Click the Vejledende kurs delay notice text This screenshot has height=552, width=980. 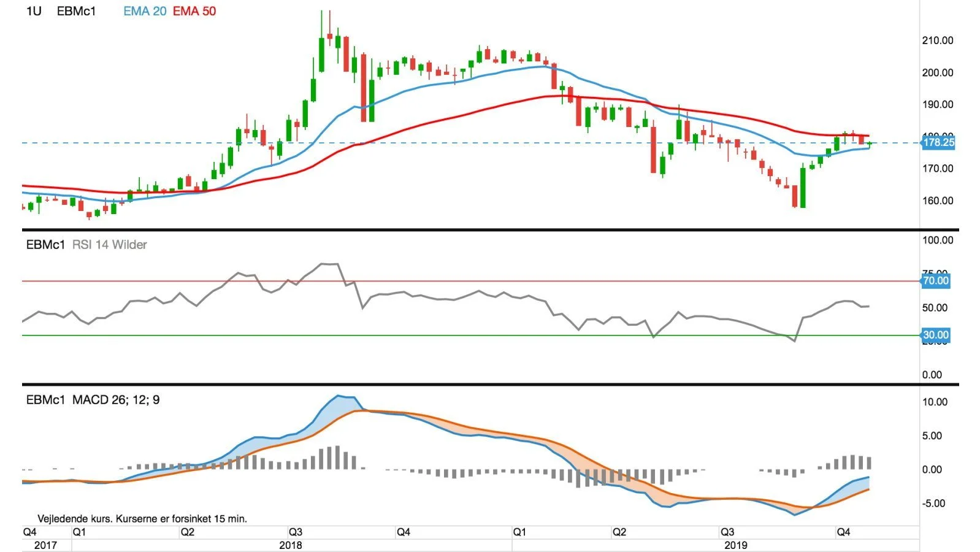point(142,519)
